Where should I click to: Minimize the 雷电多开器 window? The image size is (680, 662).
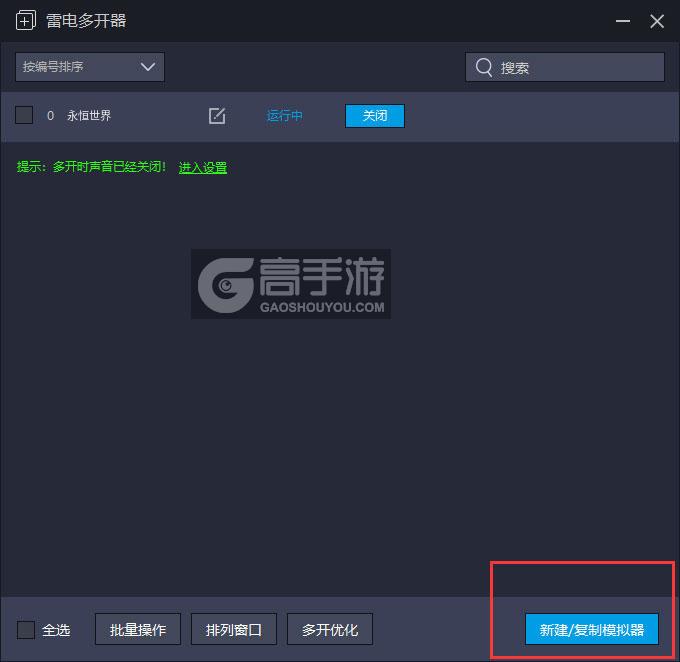click(x=623, y=21)
